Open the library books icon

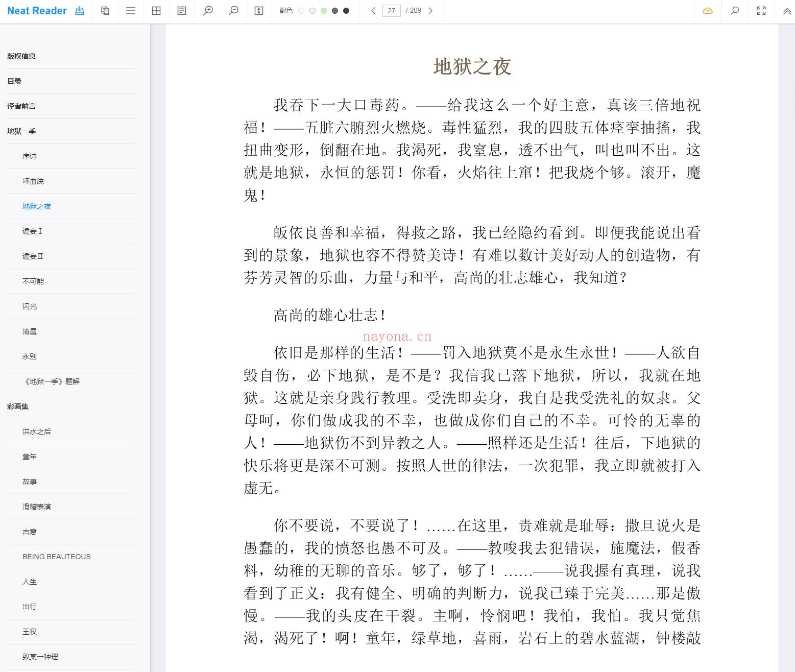[105, 11]
